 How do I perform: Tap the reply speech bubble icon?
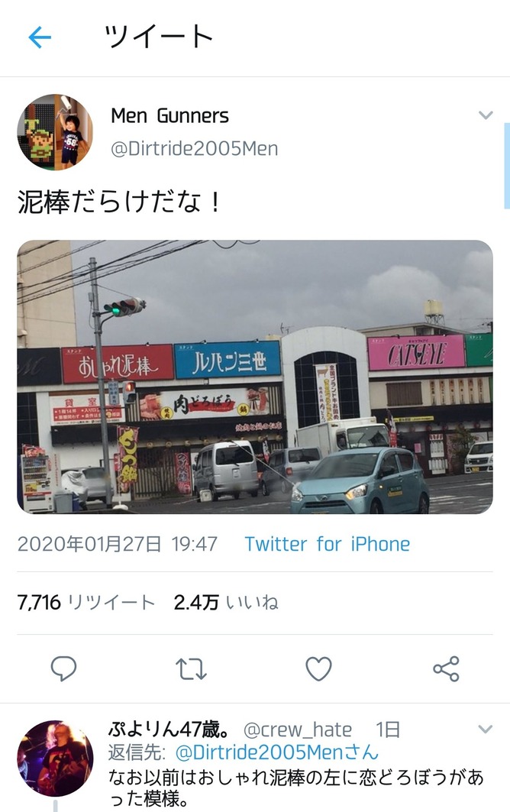[63, 668]
